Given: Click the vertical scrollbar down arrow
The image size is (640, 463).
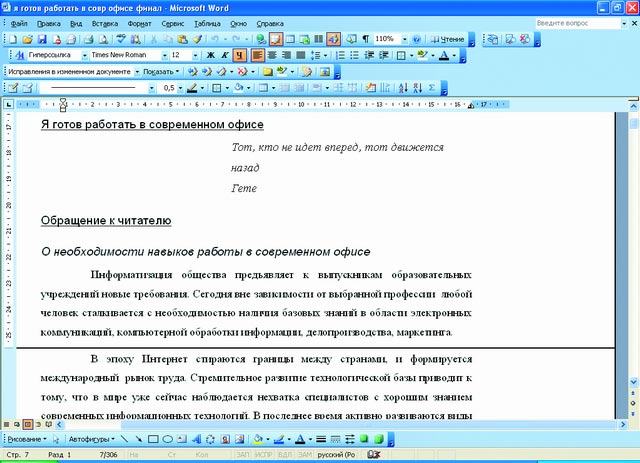Looking at the screenshot, I should [633, 383].
